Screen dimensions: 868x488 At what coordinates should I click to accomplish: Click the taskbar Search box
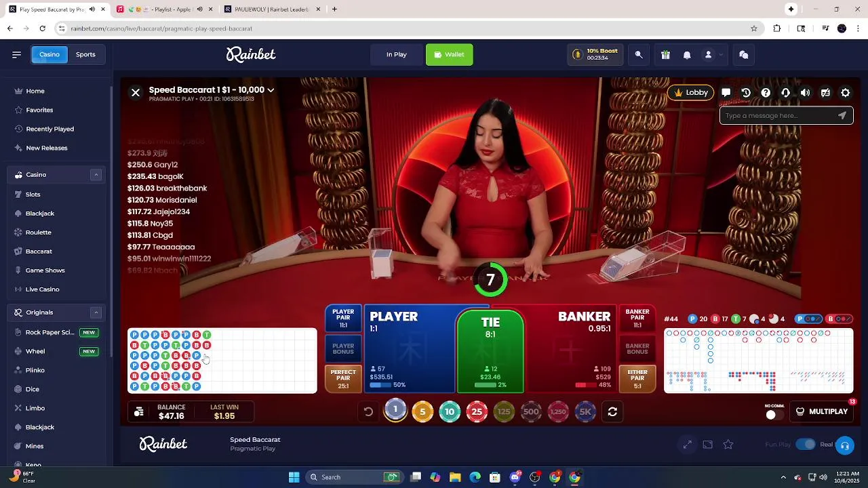(354, 477)
